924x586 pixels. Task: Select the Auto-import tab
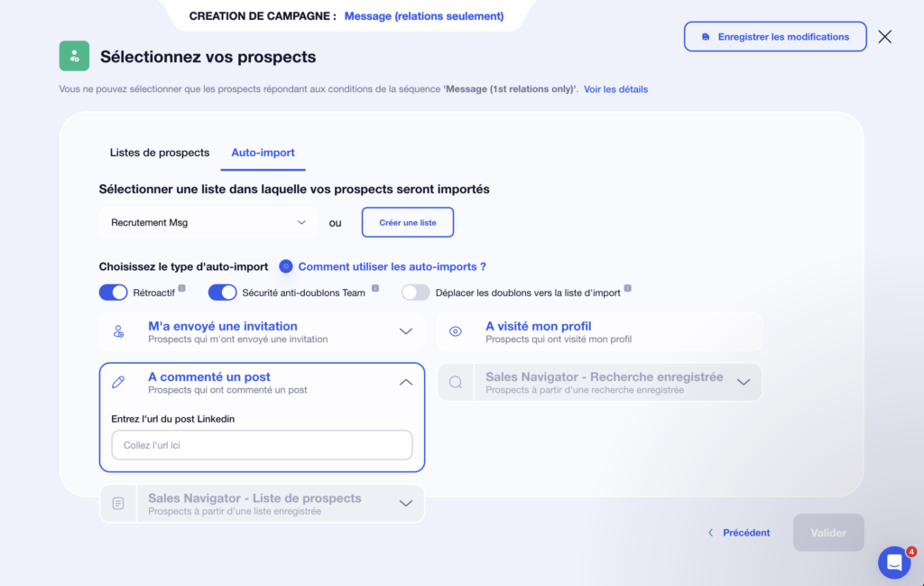coord(263,153)
